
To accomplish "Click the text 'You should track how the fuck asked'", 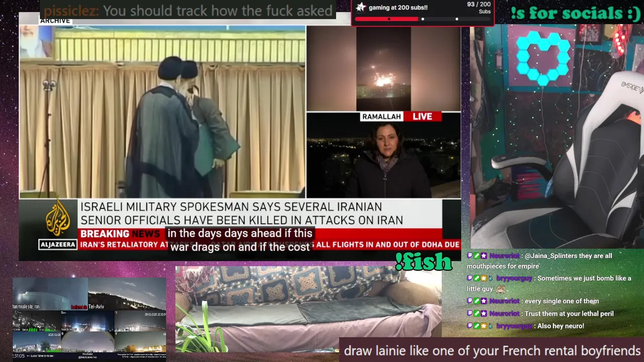I will click(217, 11).
